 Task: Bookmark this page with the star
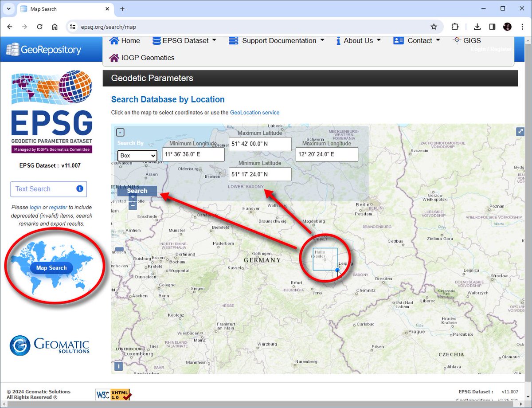click(434, 27)
